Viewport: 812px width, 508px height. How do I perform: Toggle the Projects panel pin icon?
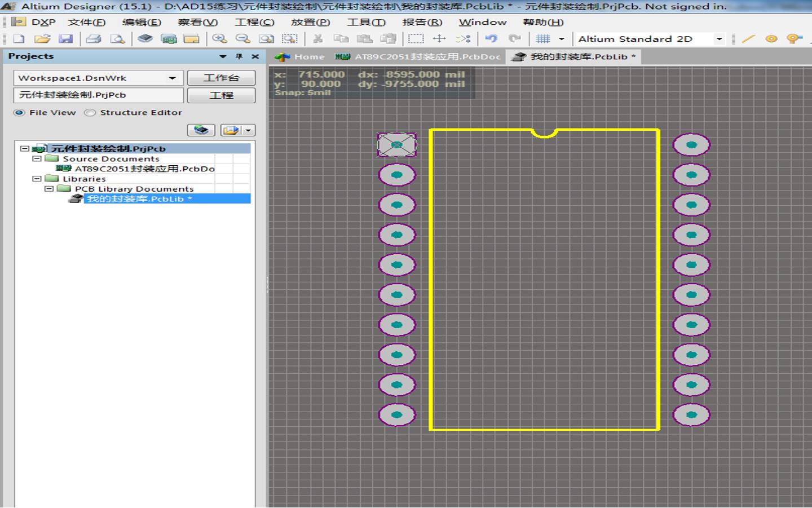click(239, 56)
